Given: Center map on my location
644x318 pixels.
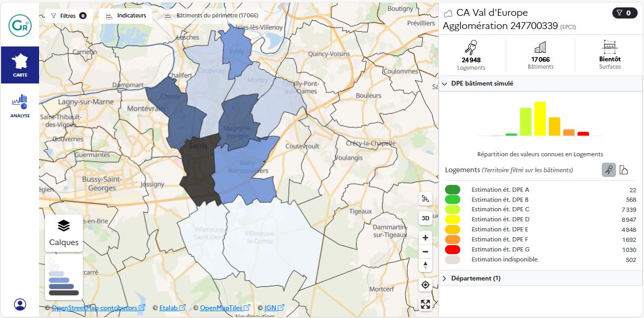Looking at the screenshot, I should (x=425, y=285).
